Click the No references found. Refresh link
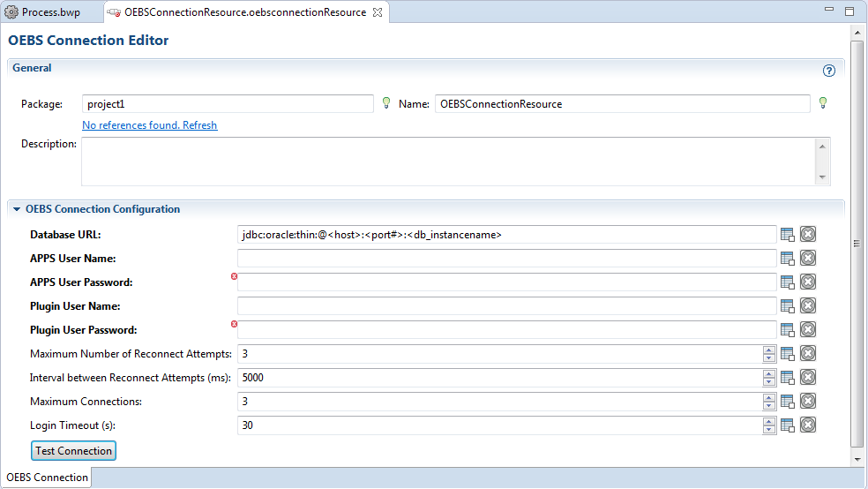This screenshot has width=868, height=489. pos(149,125)
